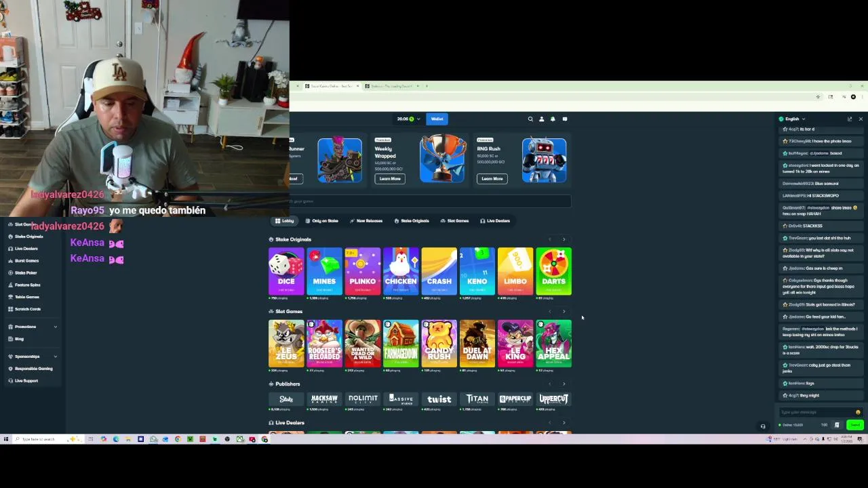Open Table Games in the sidebar
868x488 pixels.
click(x=27, y=297)
